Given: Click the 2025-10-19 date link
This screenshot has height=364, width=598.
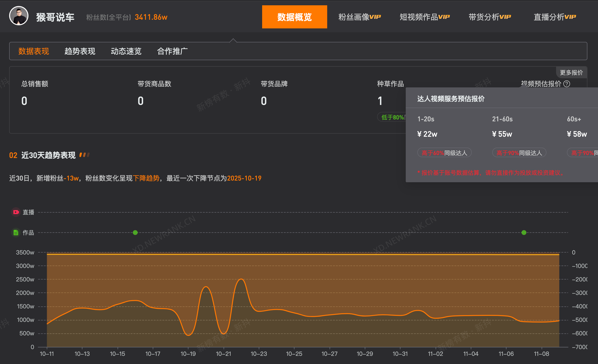Looking at the screenshot, I should tap(244, 178).
